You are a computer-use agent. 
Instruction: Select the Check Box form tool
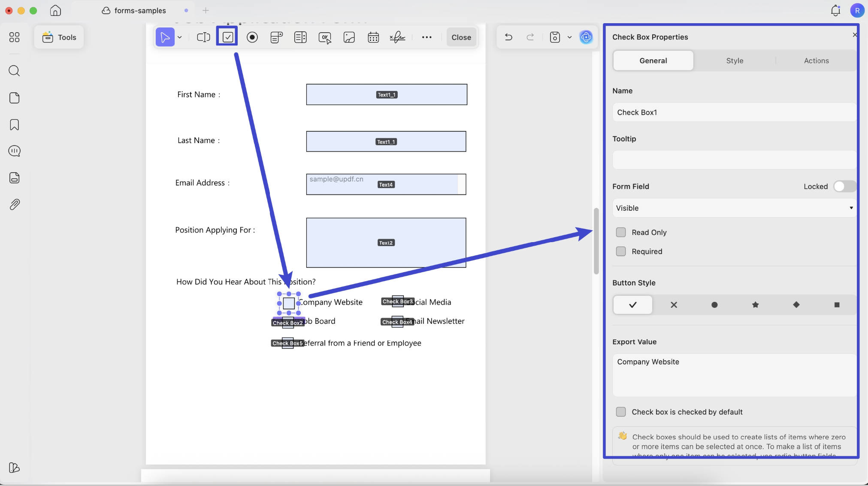227,37
